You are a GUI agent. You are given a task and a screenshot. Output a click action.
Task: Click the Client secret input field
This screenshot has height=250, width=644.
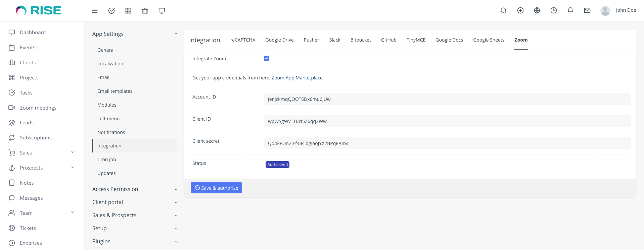pyautogui.click(x=447, y=143)
